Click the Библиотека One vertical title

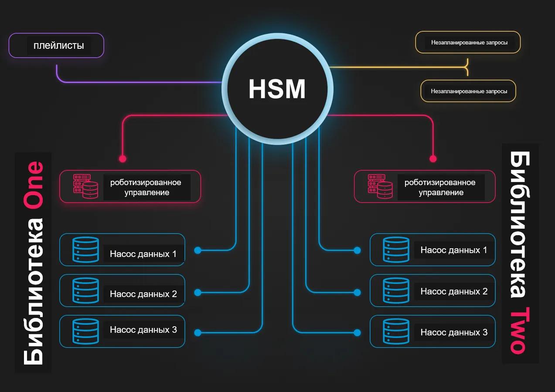33,263
